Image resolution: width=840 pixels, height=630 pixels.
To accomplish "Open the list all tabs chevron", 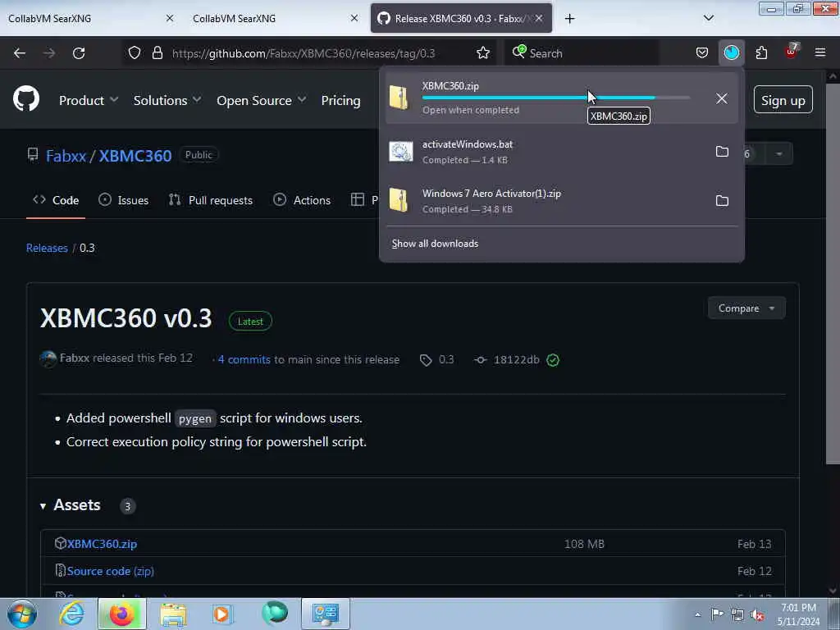I will (x=708, y=18).
